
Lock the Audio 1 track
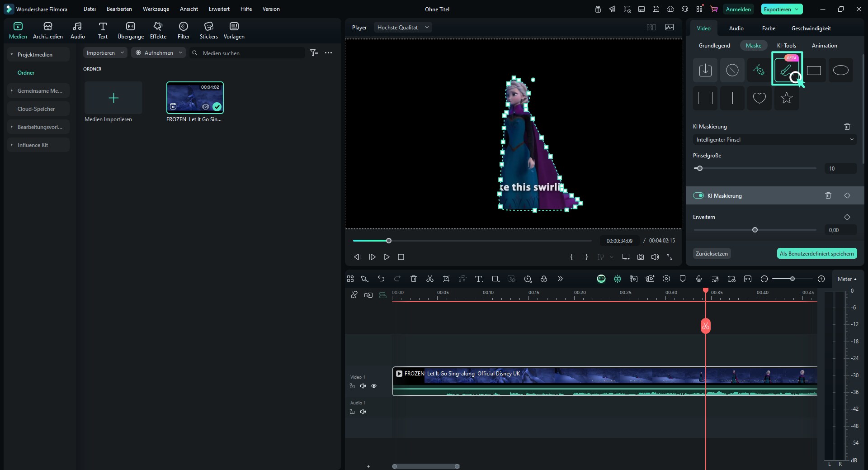tap(352, 412)
